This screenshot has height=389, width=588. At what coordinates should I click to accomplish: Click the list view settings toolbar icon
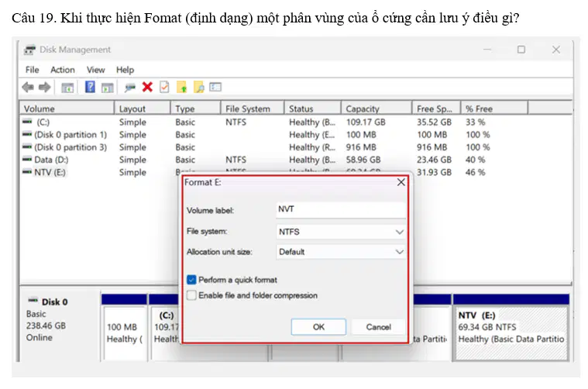click(215, 87)
